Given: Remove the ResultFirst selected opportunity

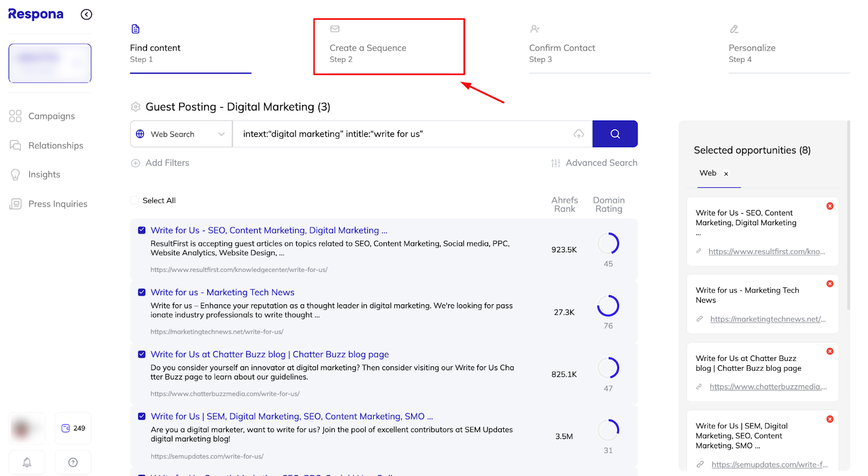Looking at the screenshot, I should coord(830,206).
